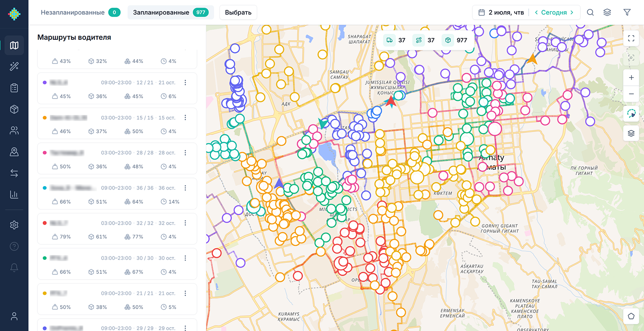Open the three-dot menu of the 28 / 28 route
Image resolution: width=644 pixels, height=331 pixels.
pos(185,153)
